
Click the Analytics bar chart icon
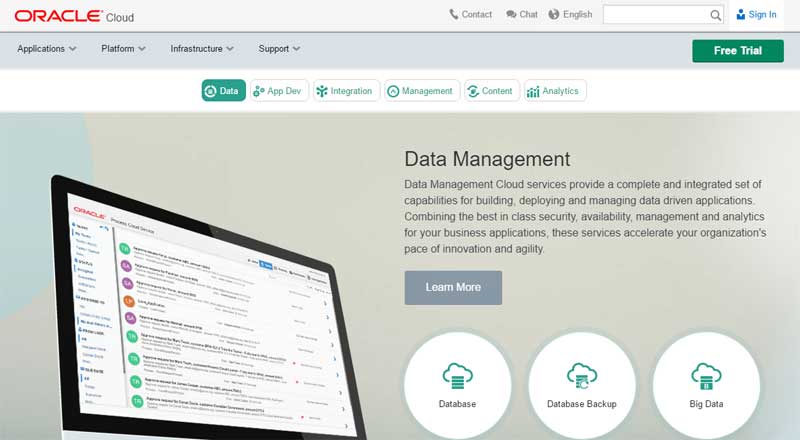(x=533, y=91)
